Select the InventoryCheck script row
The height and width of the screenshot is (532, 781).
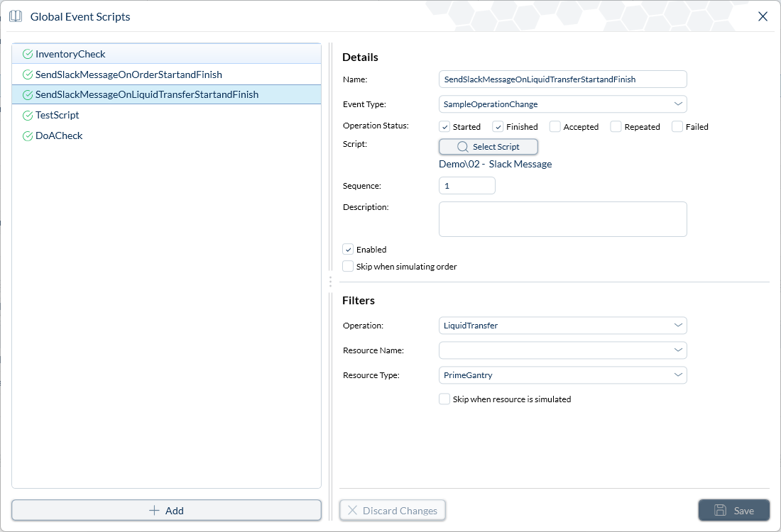[x=166, y=54]
